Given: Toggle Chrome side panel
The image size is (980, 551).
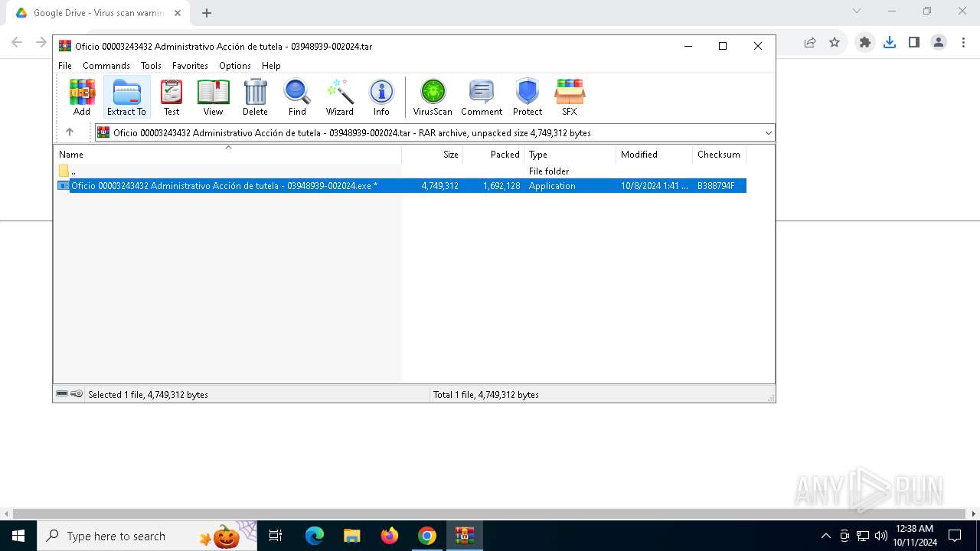Looking at the screenshot, I should [x=914, y=43].
